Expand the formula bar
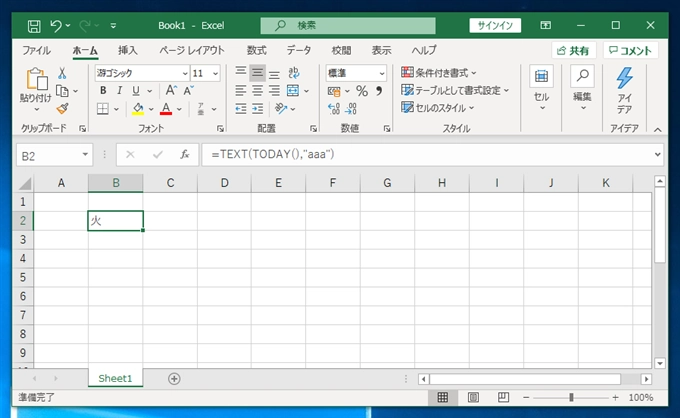This screenshot has width=680, height=418. tap(657, 155)
